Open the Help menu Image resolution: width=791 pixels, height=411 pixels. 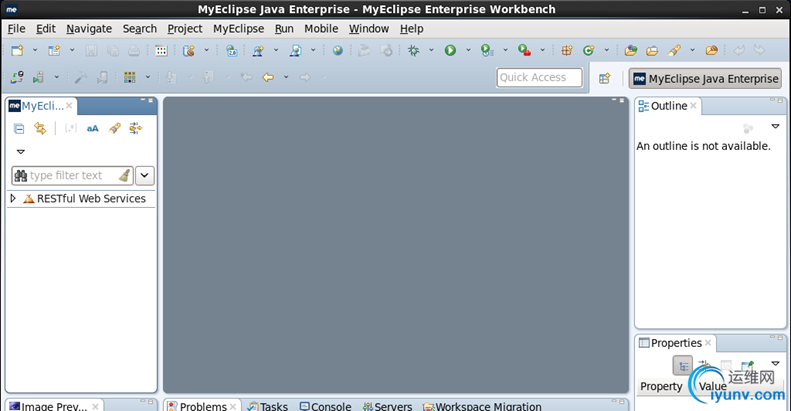[x=412, y=29]
